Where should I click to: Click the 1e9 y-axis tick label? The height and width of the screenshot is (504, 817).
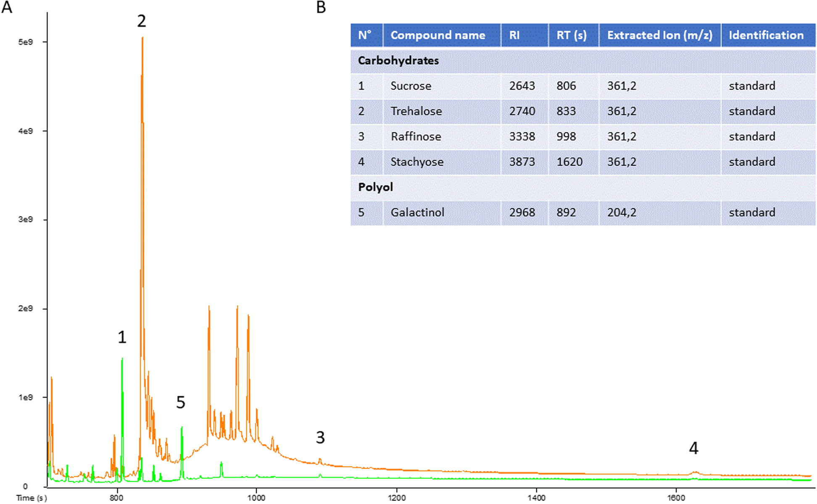point(25,397)
